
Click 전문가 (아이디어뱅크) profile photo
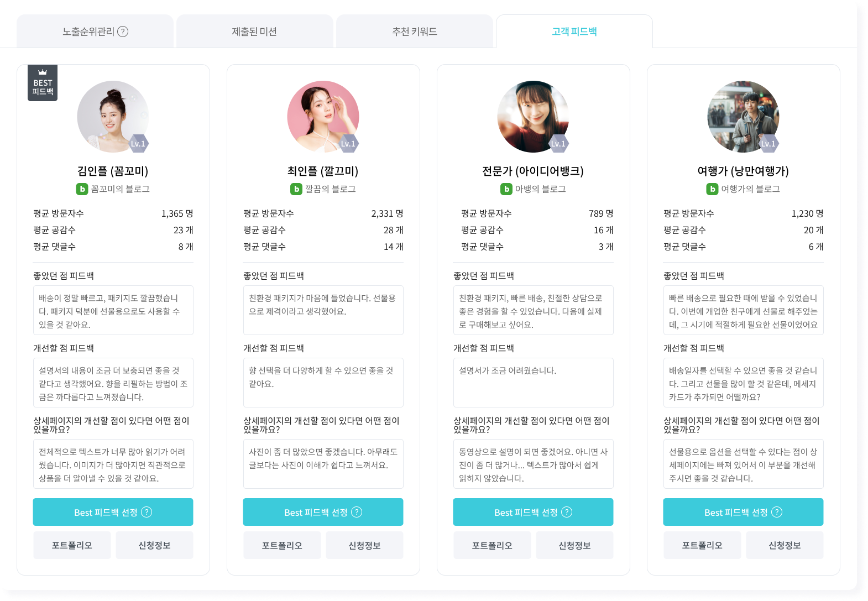(533, 117)
